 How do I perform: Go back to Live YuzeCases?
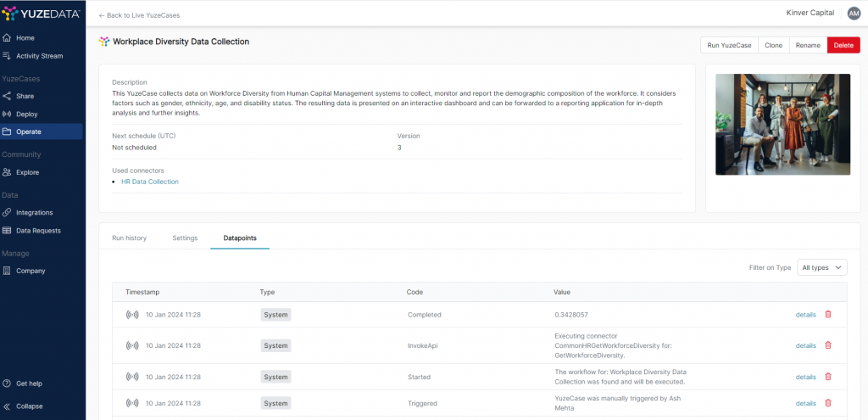[x=139, y=15]
